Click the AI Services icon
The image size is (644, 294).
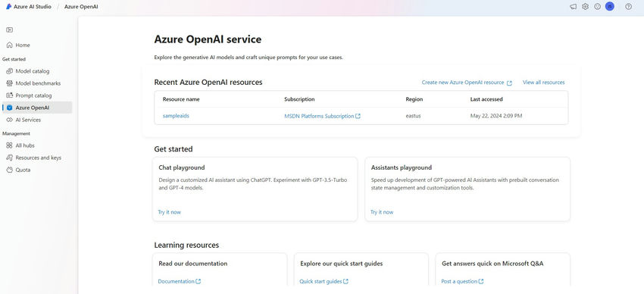pyautogui.click(x=9, y=120)
